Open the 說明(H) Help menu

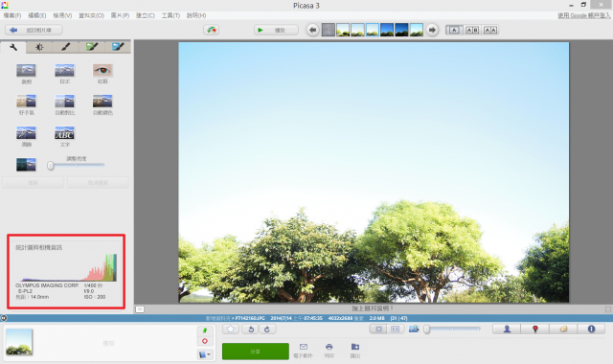point(196,15)
